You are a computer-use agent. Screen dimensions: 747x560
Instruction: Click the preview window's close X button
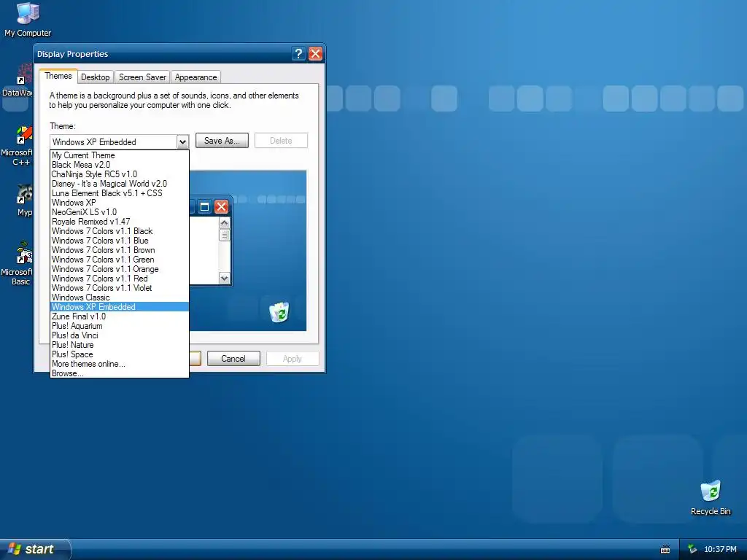click(x=221, y=206)
